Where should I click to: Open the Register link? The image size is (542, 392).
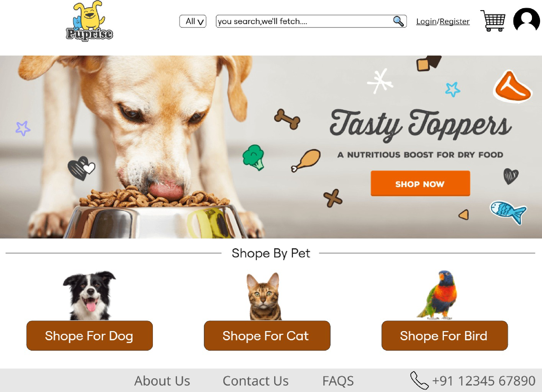[454, 21]
